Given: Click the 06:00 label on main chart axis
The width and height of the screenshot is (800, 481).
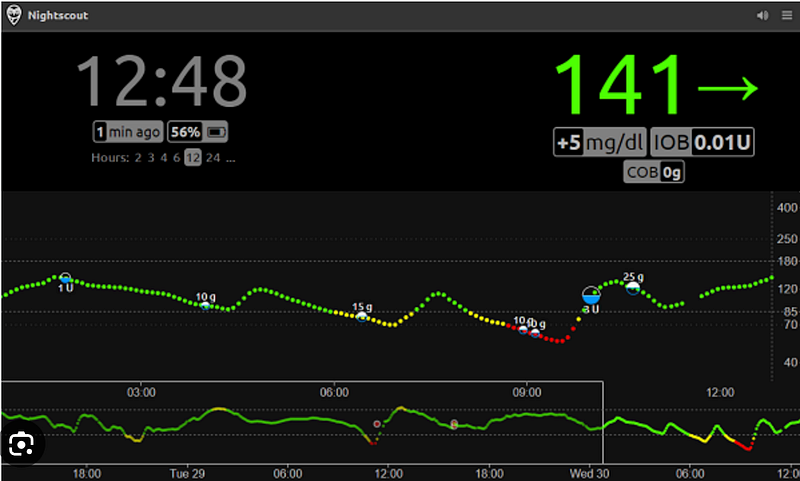Looking at the screenshot, I should coord(334,392).
